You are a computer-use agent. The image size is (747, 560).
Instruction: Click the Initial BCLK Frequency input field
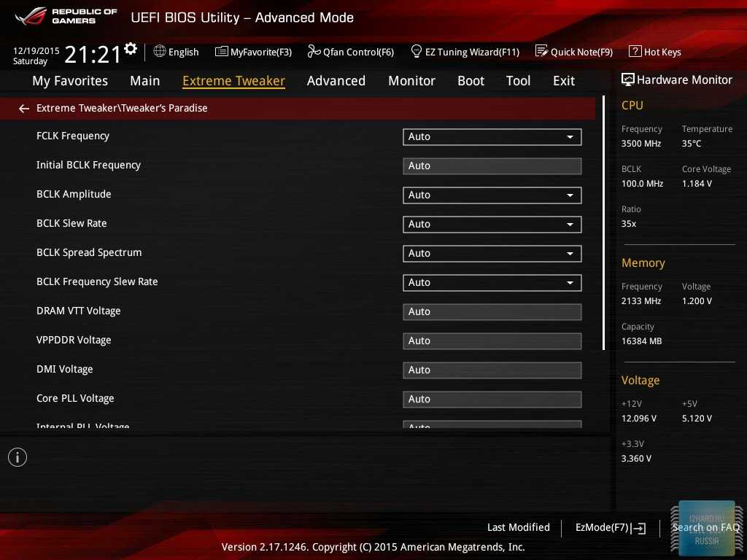pyautogui.click(x=492, y=166)
